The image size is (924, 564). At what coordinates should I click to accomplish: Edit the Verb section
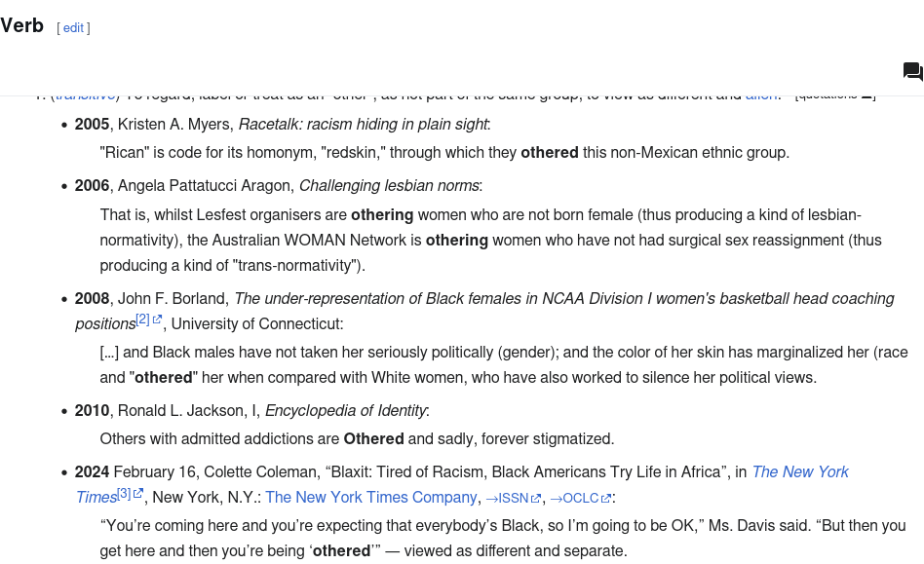[x=73, y=27]
